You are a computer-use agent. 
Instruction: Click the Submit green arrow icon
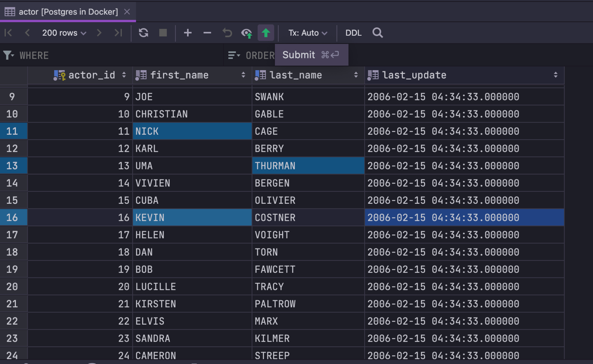point(265,33)
